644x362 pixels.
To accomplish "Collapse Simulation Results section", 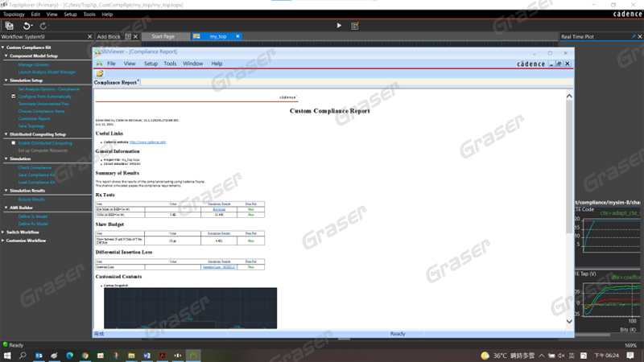I will [x=6, y=191].
